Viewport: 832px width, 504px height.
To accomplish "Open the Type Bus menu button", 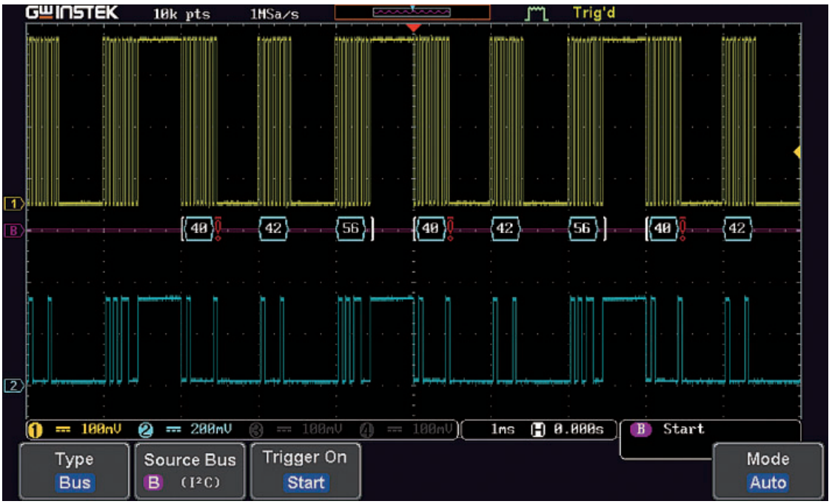I will [74, 471].
